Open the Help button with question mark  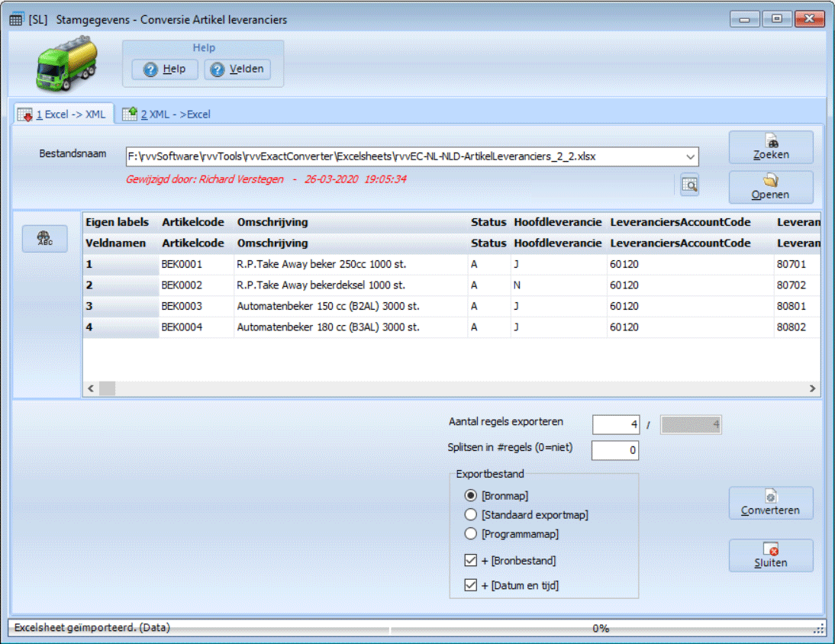[165, 69]
